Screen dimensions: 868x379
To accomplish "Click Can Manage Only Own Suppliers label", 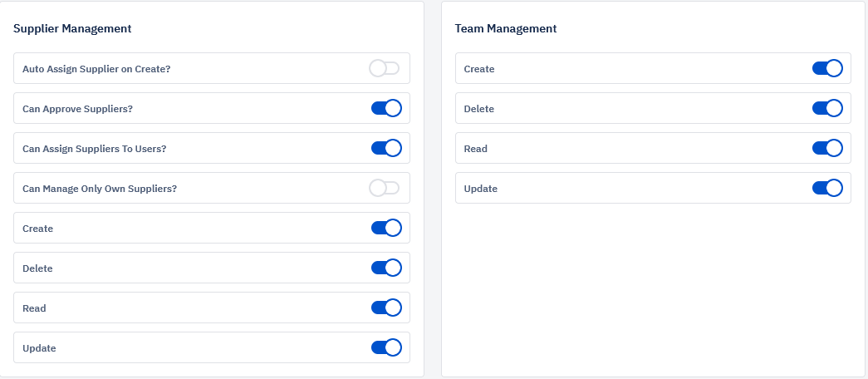I will click(100, 189).
